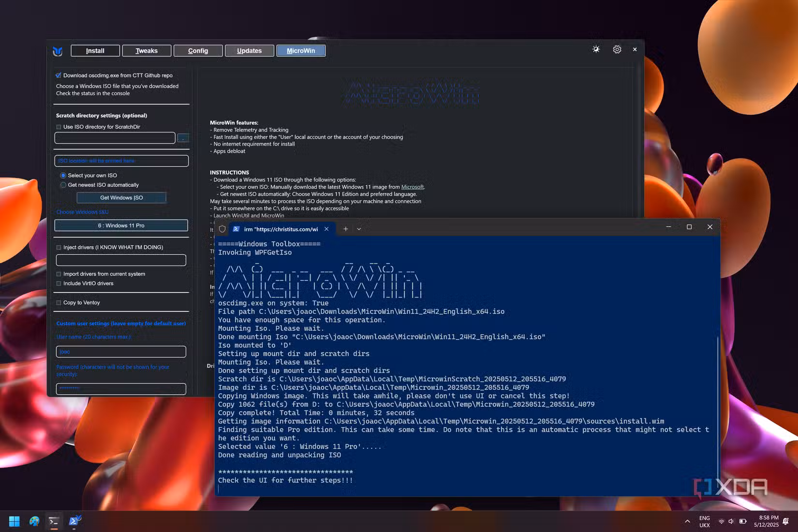798x532 pixels.
Task: Open the Windows SKU dropdown '6 : Windows 11 Pro'
Action: (121, 225)
